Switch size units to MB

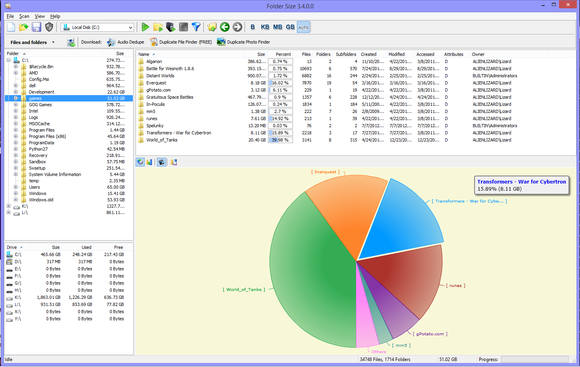(277, 27)
